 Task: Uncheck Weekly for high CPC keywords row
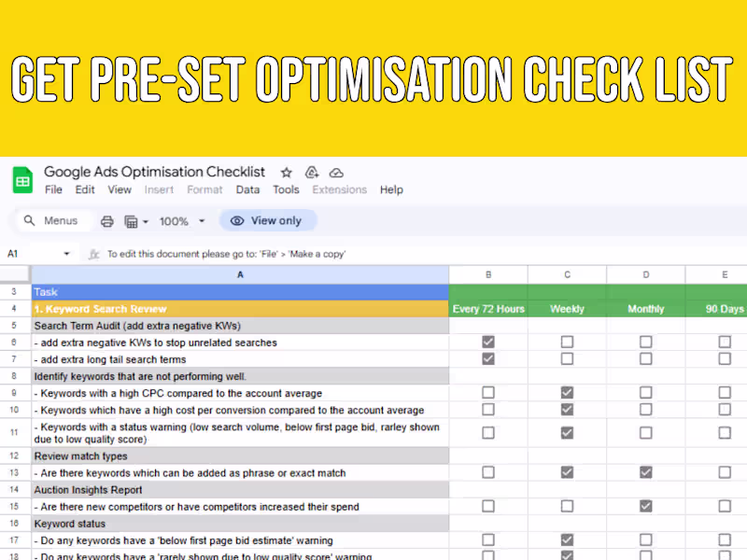567,392
